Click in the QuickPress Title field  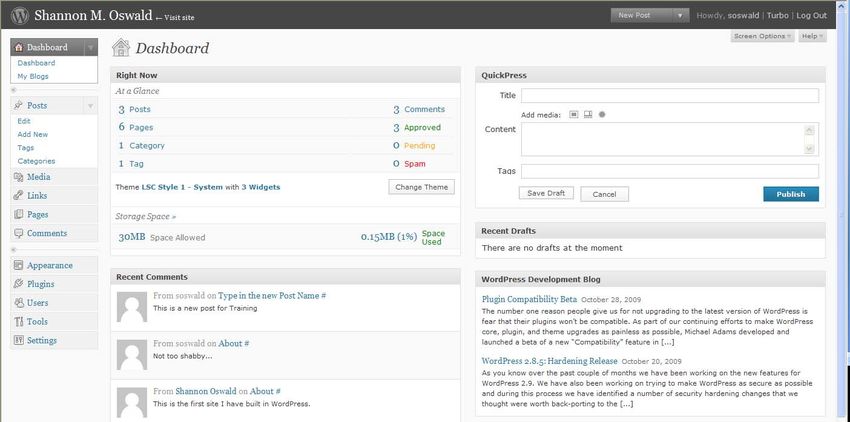670,95
